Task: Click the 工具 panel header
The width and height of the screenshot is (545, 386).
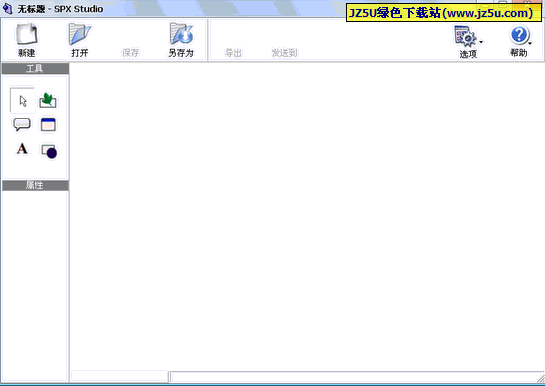Action: tap(35, 68)
